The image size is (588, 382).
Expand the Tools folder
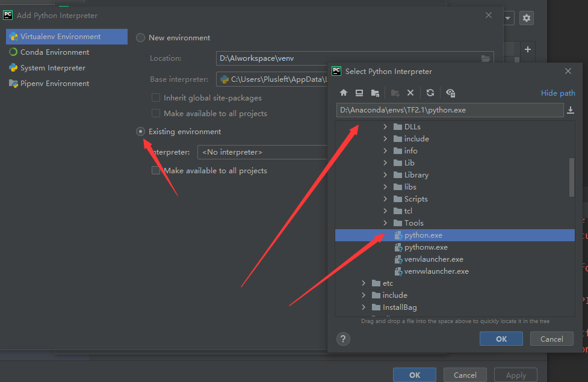pyautogui.click(x=385, y=223)
